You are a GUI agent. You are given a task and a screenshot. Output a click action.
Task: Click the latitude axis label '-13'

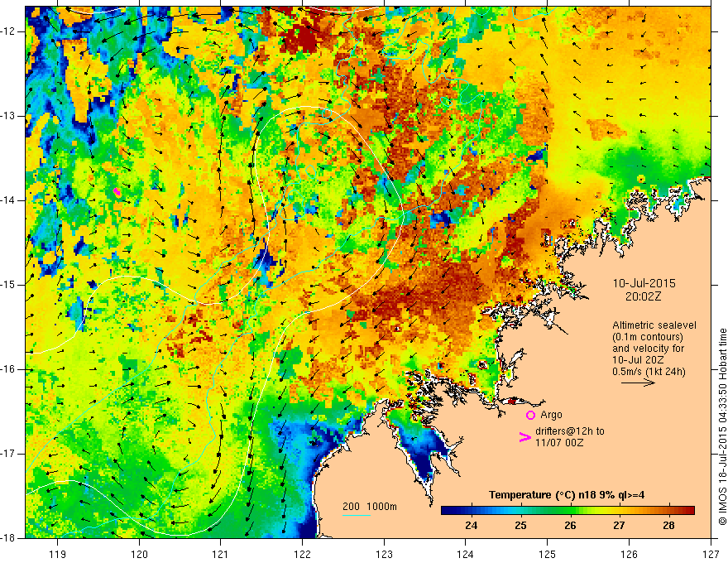(9, 116)
